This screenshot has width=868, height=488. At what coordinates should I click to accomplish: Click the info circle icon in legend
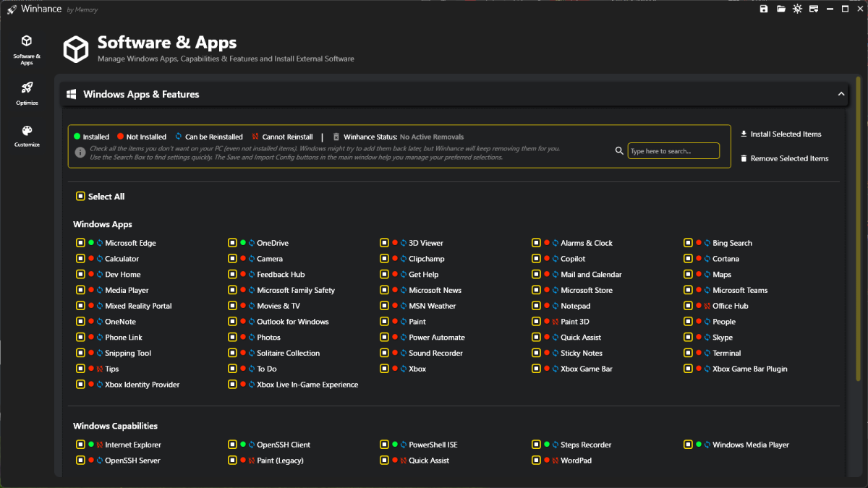coord(80,153)
